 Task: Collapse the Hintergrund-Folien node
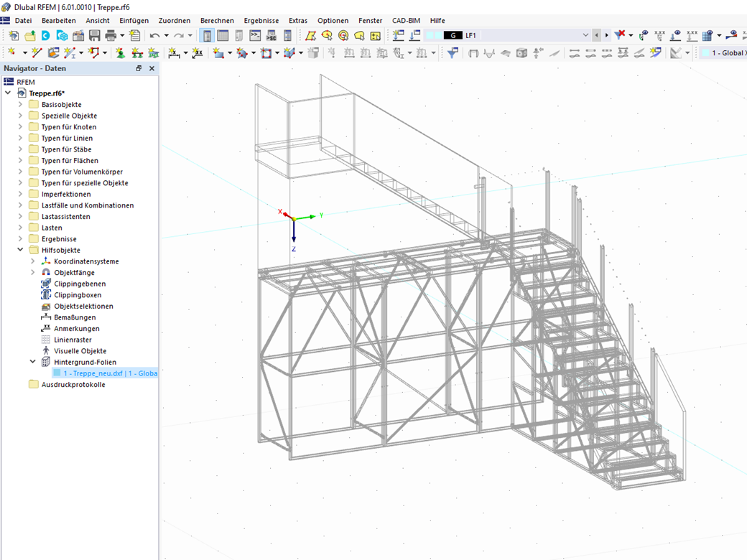tap(32, 361)
